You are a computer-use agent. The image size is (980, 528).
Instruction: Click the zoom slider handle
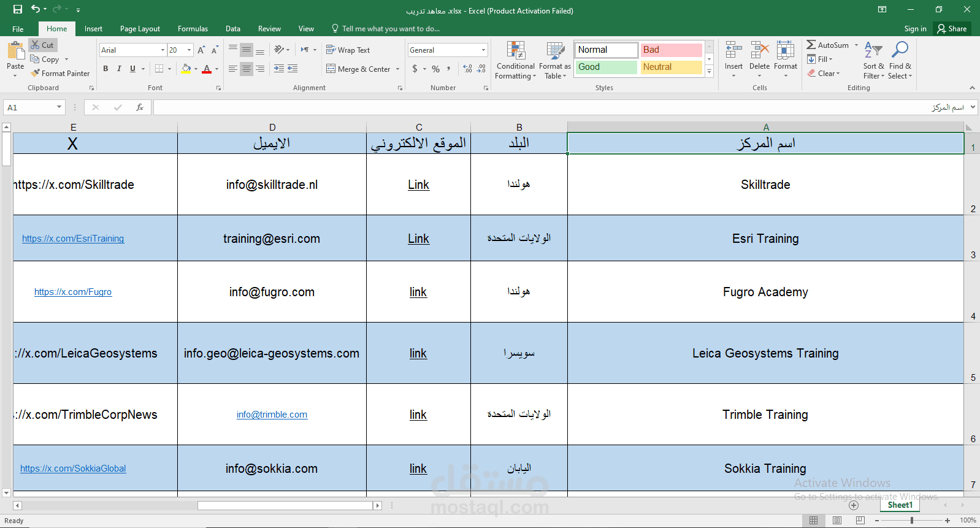click(912, 520)
